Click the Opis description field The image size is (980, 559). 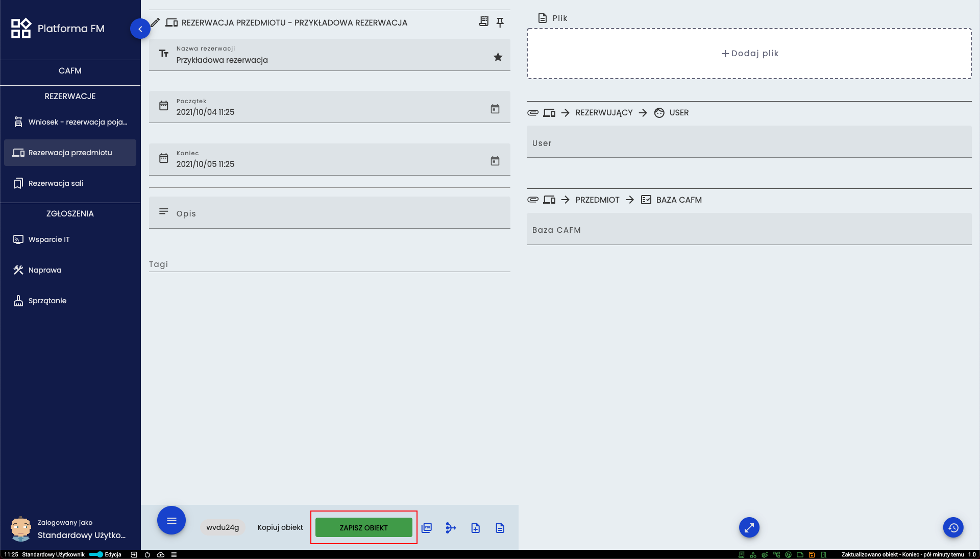pyautogui.click(x=330, y=213)
